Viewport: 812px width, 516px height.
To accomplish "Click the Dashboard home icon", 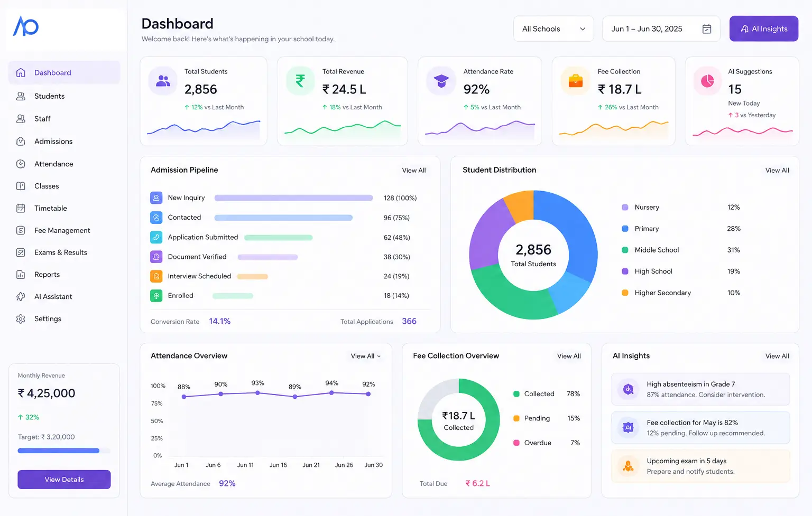I will (x=21, y=72).
